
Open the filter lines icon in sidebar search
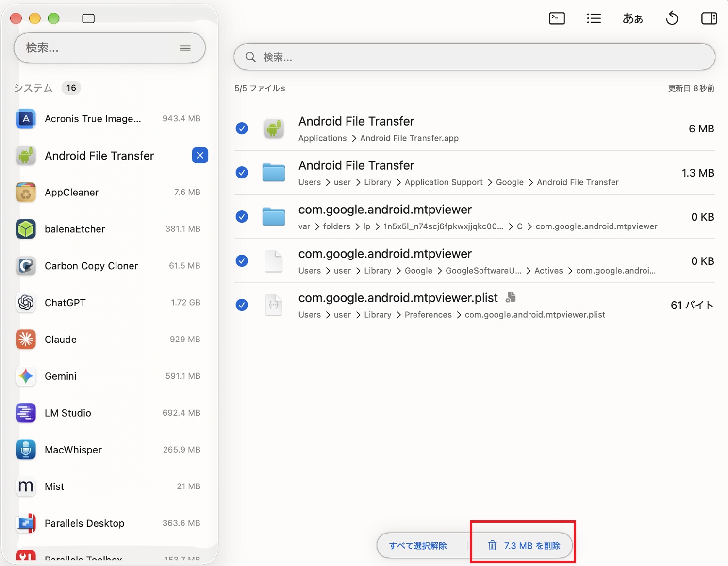[x=185, y=48]
